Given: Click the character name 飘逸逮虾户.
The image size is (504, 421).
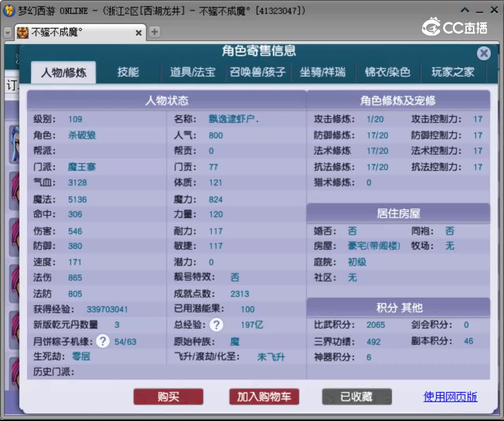Looking at the screenshot, I should click(x=233, y=119).
